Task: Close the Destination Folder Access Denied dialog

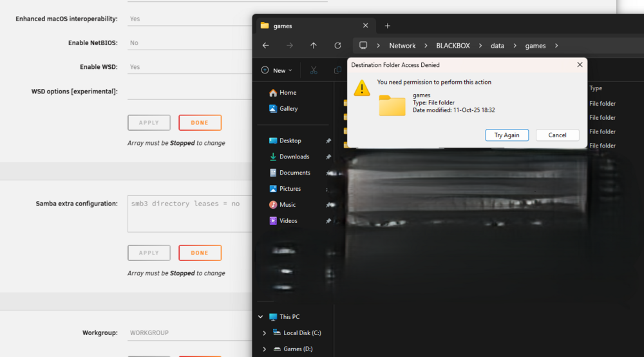Action: pos(580,65)
